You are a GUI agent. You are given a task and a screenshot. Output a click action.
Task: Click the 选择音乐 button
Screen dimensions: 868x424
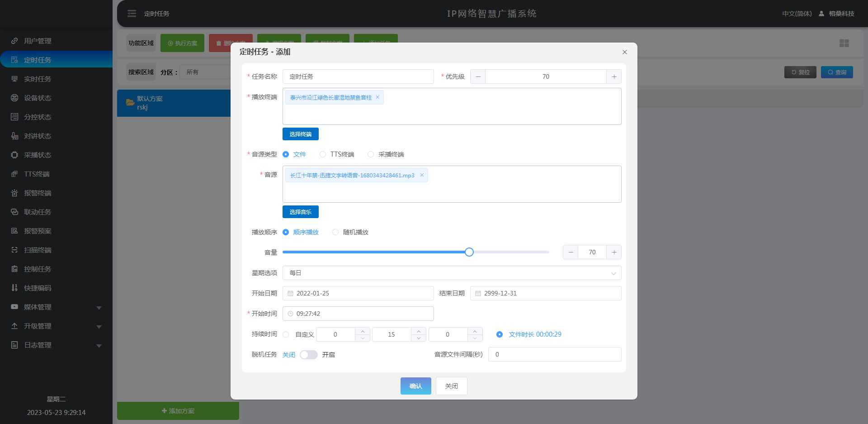coord(301,212)
